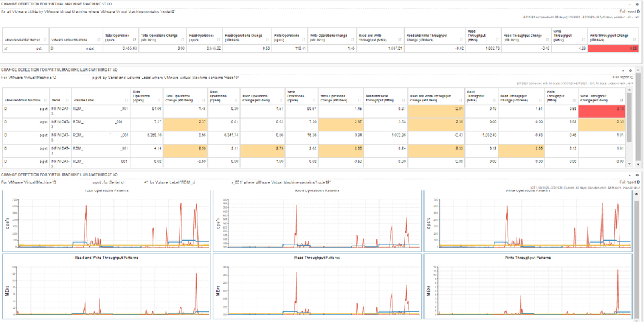Collapse the pattern charts panel
This screenshot has height=322, width=644.
pos(631,174)
